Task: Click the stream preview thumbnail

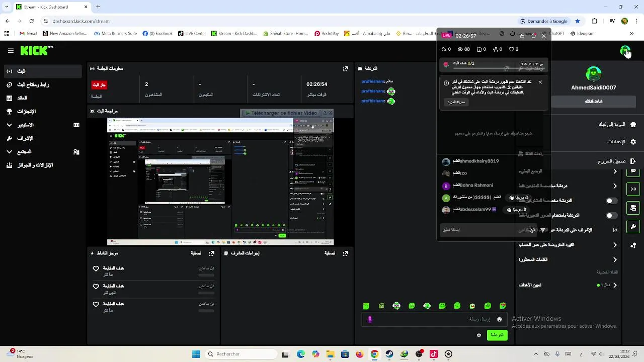Action: (220, 182)
